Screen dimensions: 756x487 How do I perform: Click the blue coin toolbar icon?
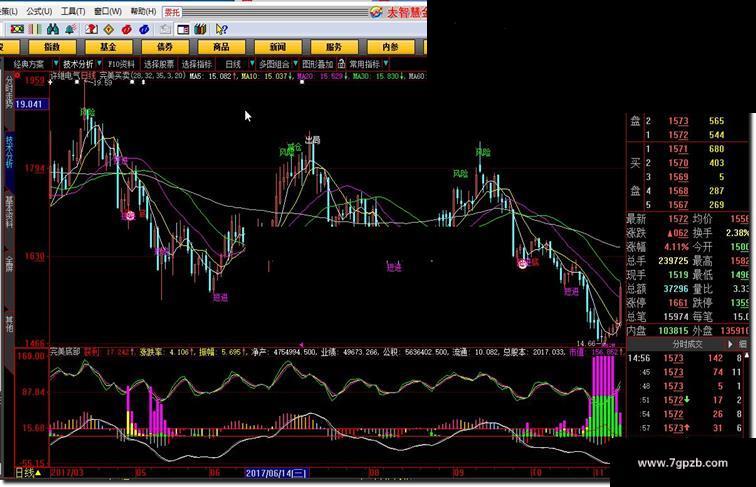pyautogui.click(x=144, y=29)
